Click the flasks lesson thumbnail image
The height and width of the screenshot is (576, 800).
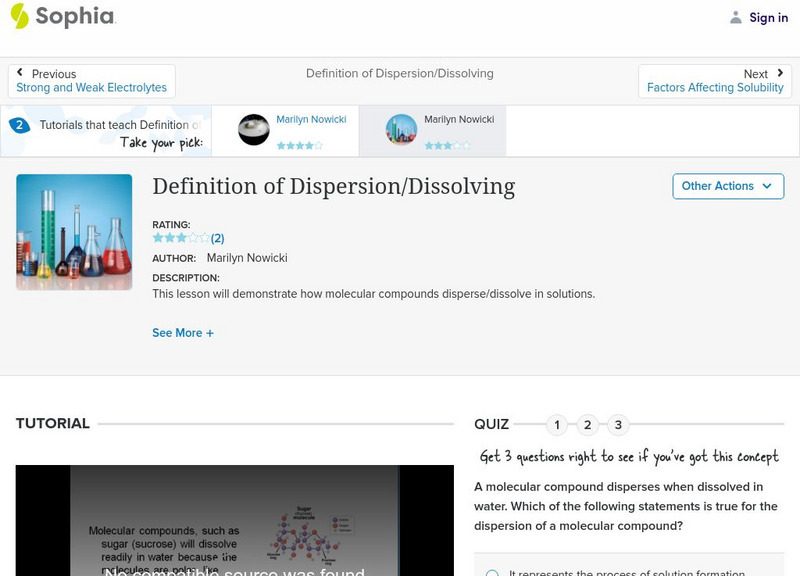click(73, 231)
